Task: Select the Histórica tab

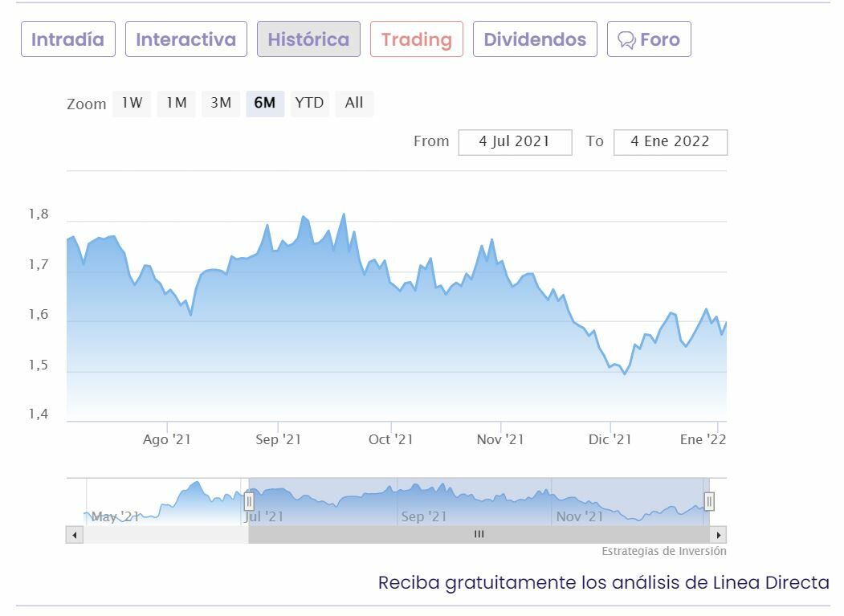Action: click(308, 39)
